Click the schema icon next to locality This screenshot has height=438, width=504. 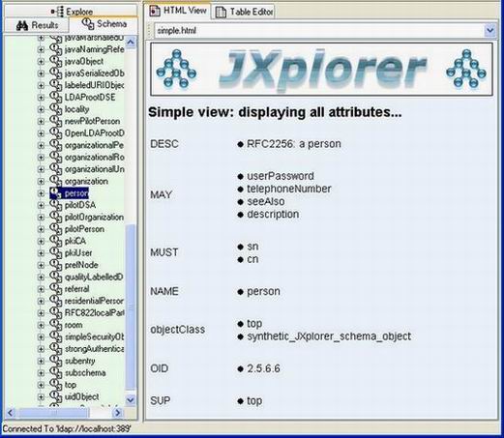pos(56,109)
